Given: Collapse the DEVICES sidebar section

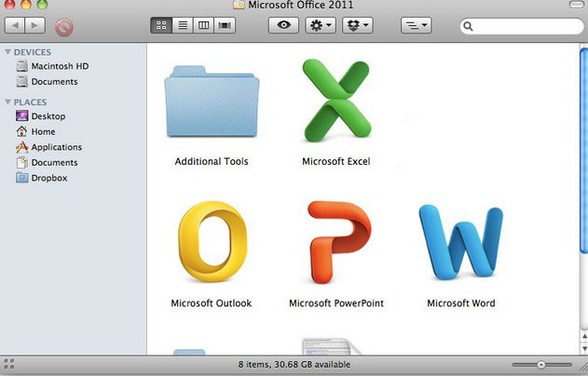Looking at the screenshot, I should tap(7, 52).
